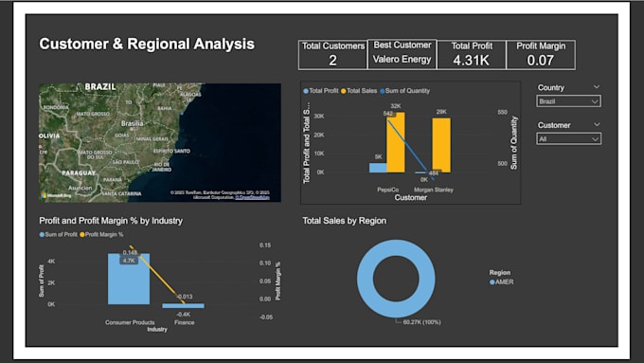Click the 0.148 data label

pyautogui.click(x=130, y=252)
